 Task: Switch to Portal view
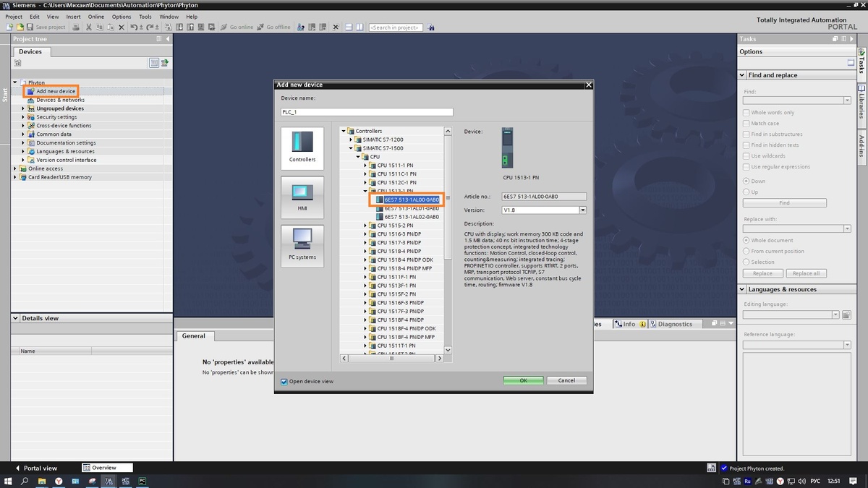[36, 468]
